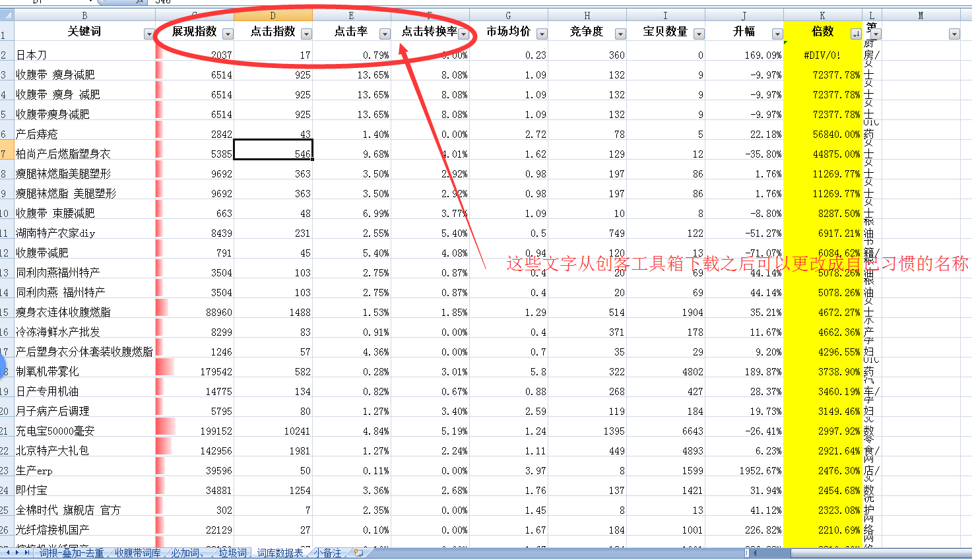Click the next sheet navigation arrow
The image size is (972, 560).
(x=18, y=553)
